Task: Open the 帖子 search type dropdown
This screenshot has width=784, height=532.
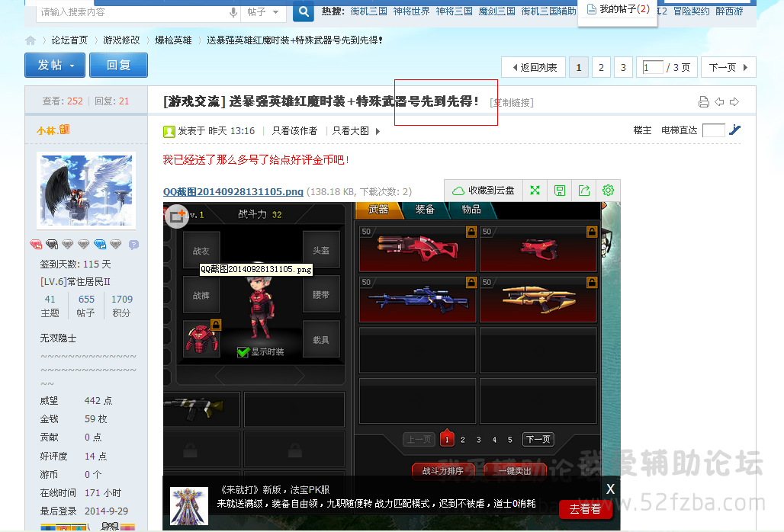Action: tap(263, 12)
